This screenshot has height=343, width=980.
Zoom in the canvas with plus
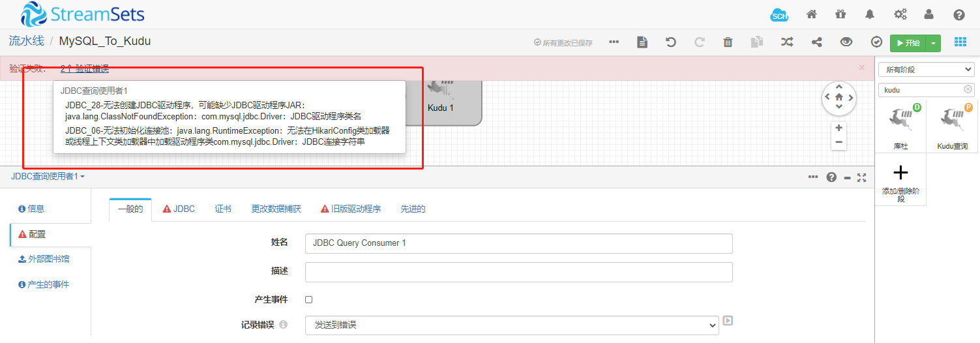pyautogui.click(x=839, y=128)
